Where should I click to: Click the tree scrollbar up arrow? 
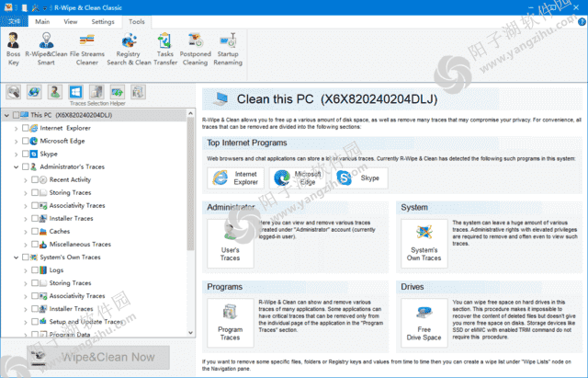[190, 113]
